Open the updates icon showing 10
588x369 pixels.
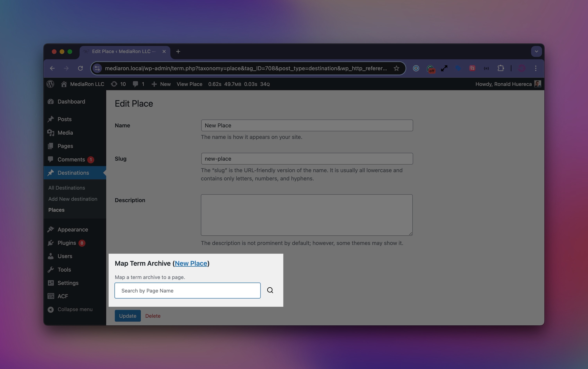[x=118, y=84]
